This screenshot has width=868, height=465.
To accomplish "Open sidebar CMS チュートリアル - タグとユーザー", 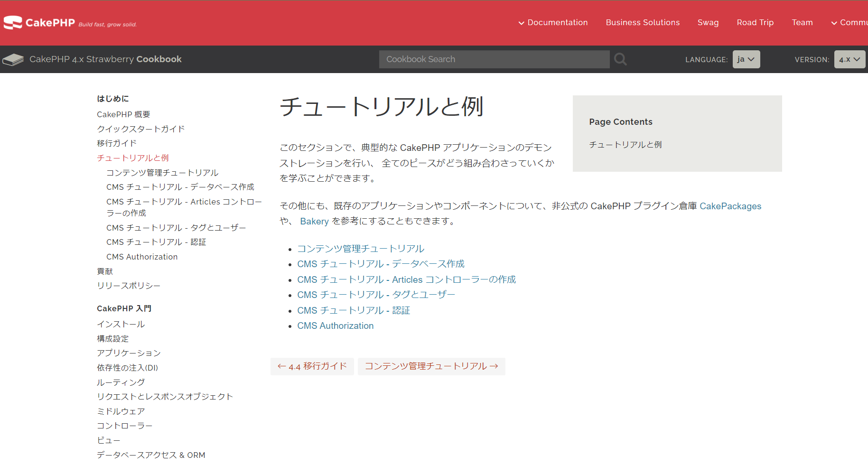I will (x=176, y=228).
